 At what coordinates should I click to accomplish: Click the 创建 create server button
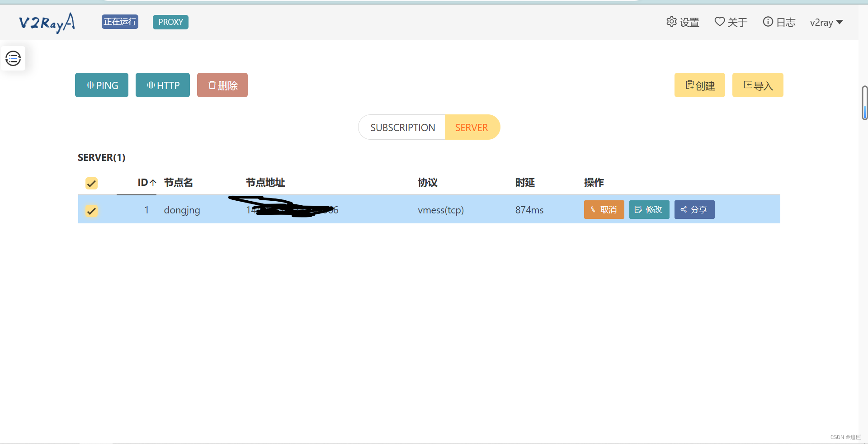coord(700,85)
